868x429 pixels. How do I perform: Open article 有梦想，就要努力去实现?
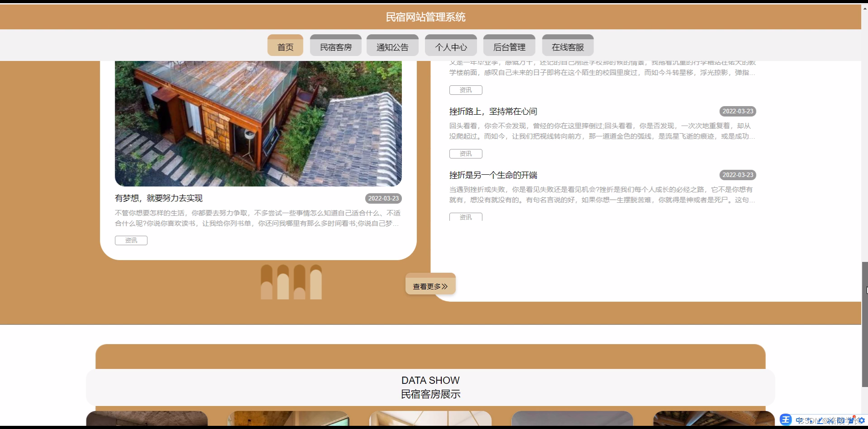click(x=158, y=198)
